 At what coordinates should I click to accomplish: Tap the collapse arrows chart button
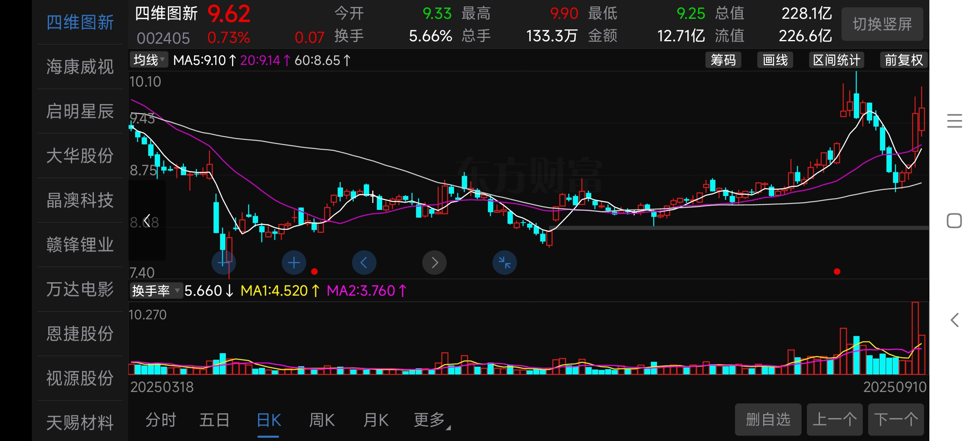pos(505,263)
